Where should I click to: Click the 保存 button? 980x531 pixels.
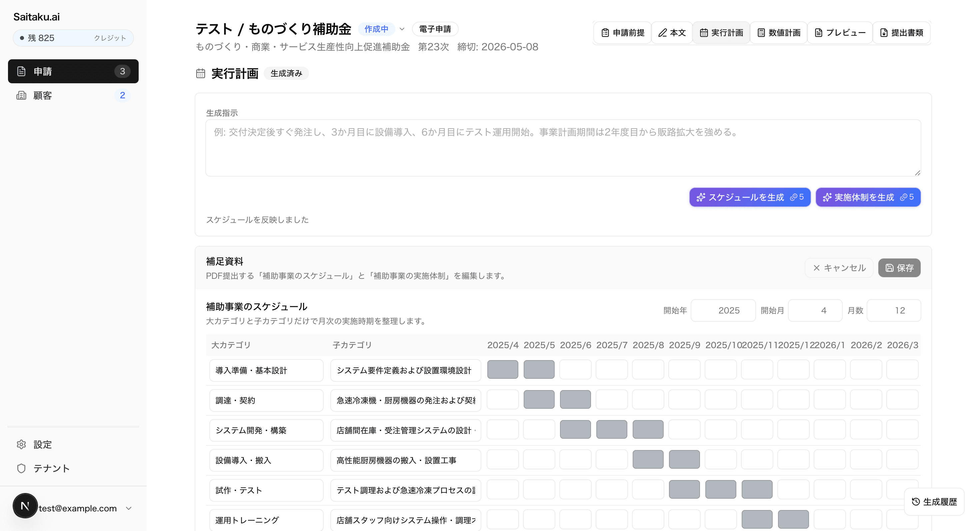point(899,268)
